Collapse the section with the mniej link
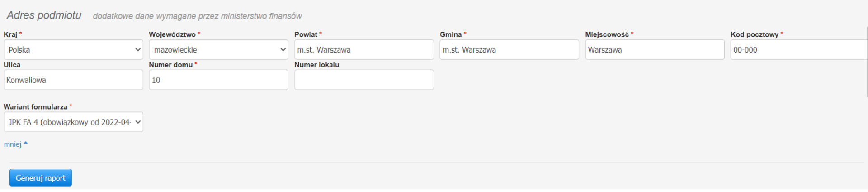 [x=13, y=144]
